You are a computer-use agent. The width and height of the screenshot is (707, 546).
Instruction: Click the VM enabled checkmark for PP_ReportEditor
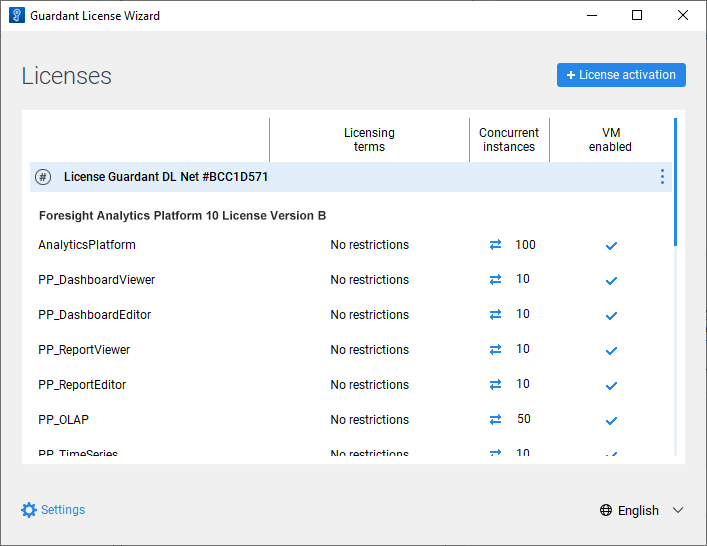point(611,386)
